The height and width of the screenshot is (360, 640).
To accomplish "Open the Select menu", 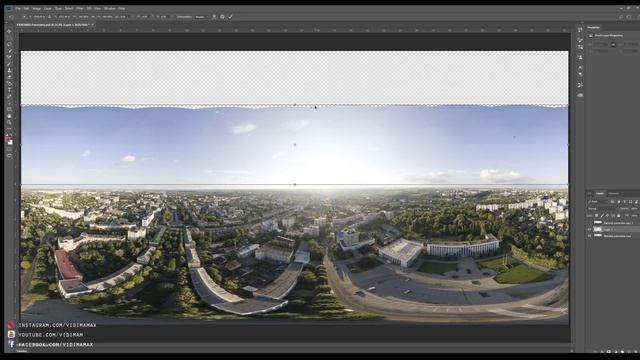I will [x=69, y=9].
